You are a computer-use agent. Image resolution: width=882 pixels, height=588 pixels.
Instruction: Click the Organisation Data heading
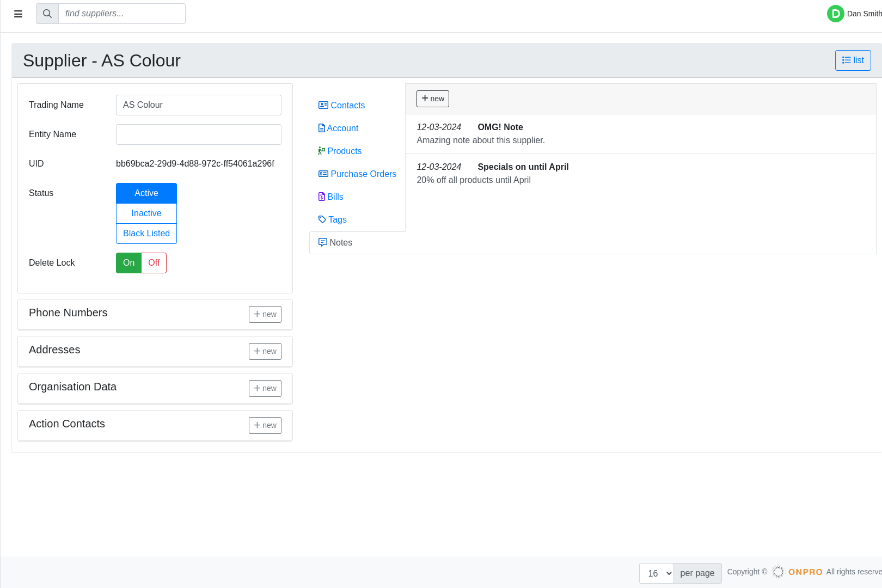tap(72, 387)
